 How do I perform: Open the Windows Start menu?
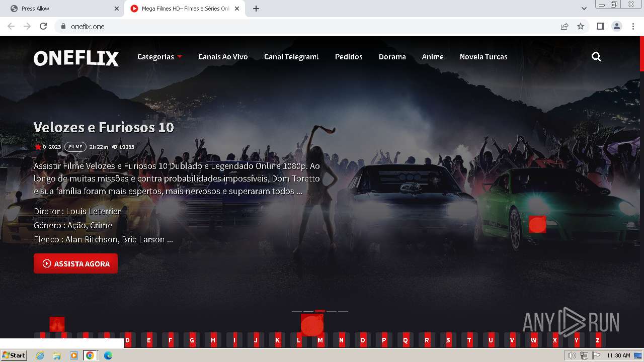pyautogui.click(x=14, y=355)
